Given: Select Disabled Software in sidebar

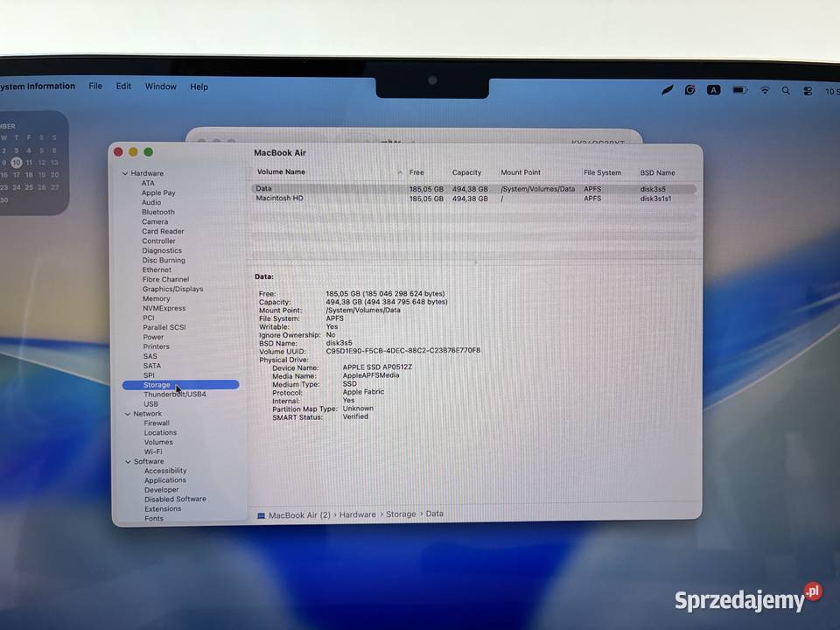Looking at the screenshot, I should click(x=175, y=500).
